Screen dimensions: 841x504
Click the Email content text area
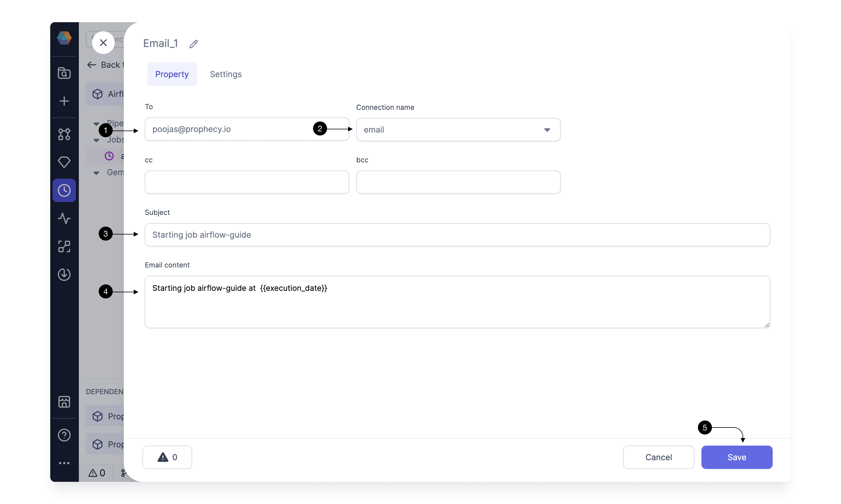457,302
